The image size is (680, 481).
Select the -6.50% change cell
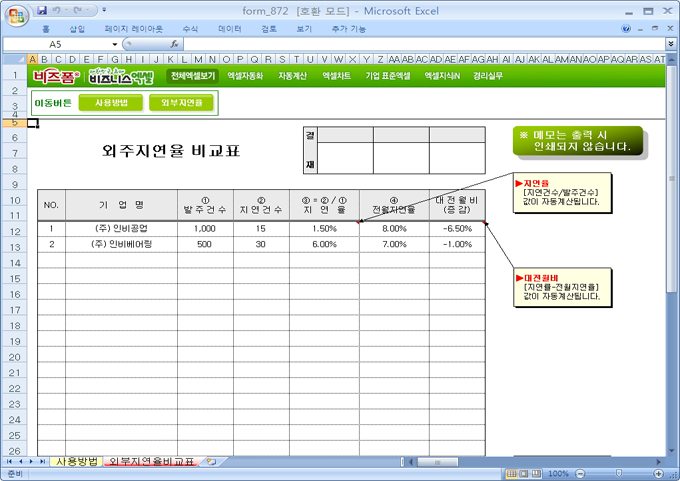coord(458,229)
